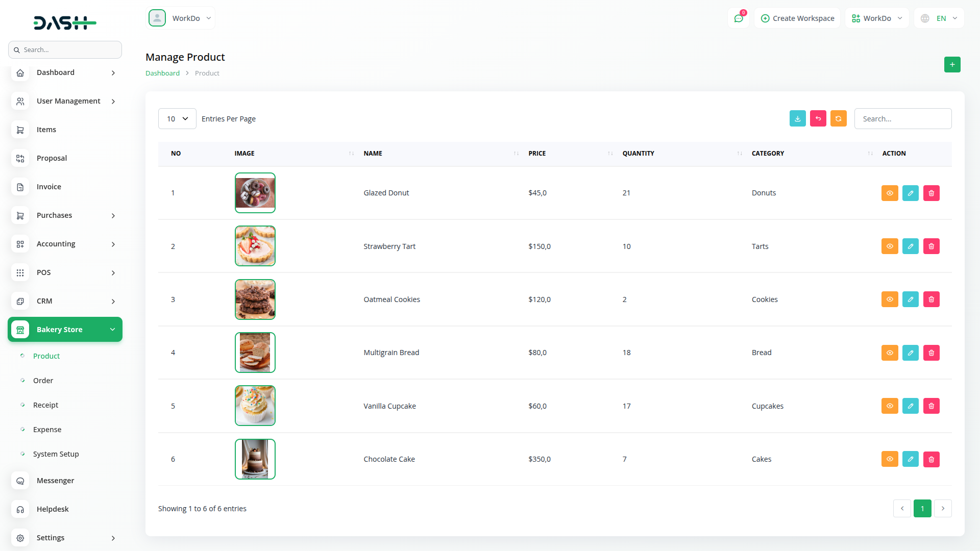Delete the Chocolate Cake row
The height and width of the screenshot is (551, 980).
click(x=931, y=459)
